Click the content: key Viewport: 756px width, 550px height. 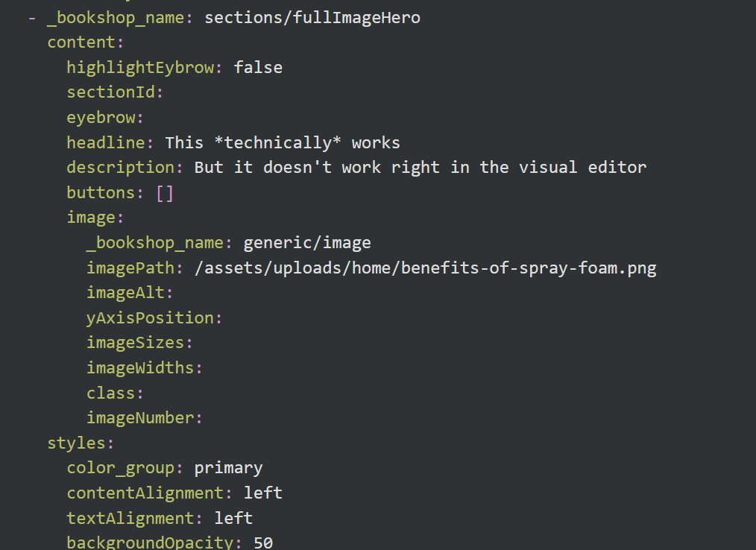(81, 42)
